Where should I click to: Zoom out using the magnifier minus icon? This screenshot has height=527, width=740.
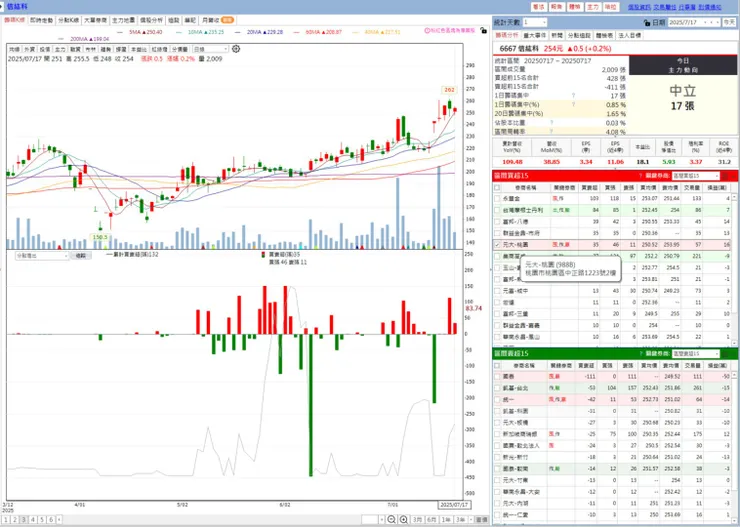coord(391,519)
